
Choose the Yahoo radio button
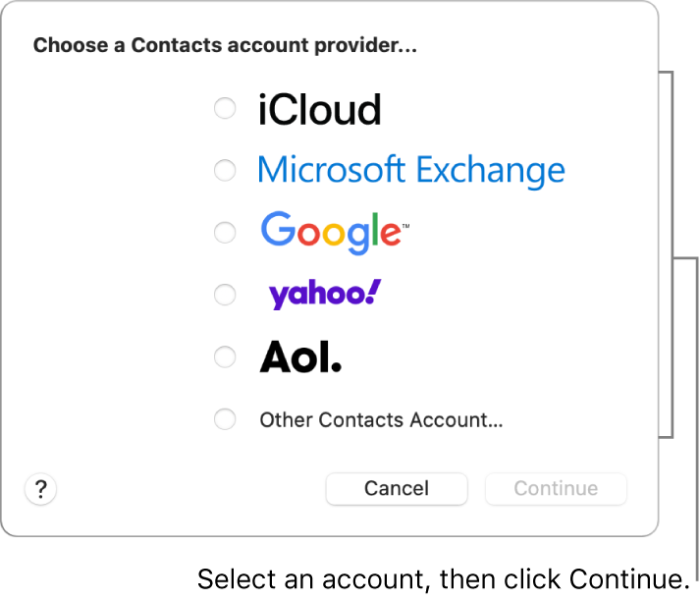(x=225, y=295)
